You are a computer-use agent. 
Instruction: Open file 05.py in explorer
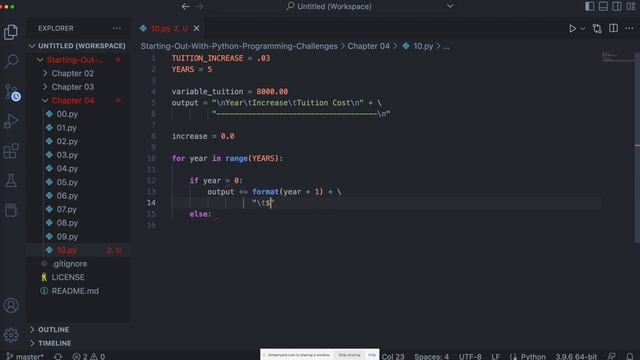[67, 182]
